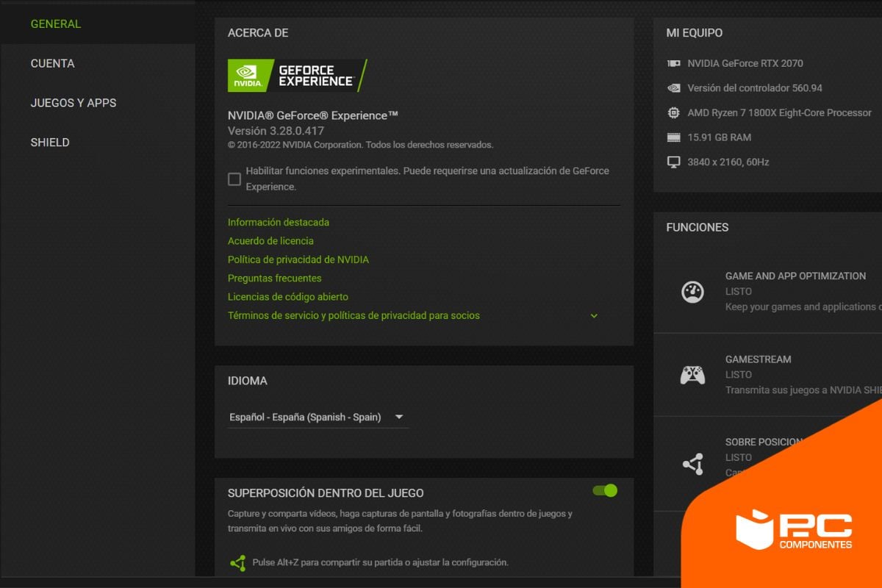The height and width of the screenshot is (588, 882).
Task: Click the IDIOMA panel heading
Action: (x=248, y=381)
